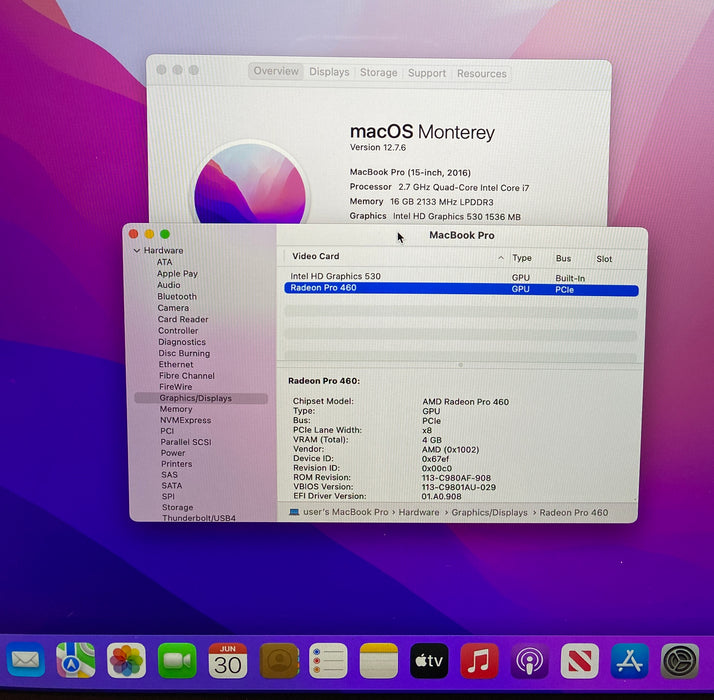Select Disc Burning in the sidebar

pos(184,353)
